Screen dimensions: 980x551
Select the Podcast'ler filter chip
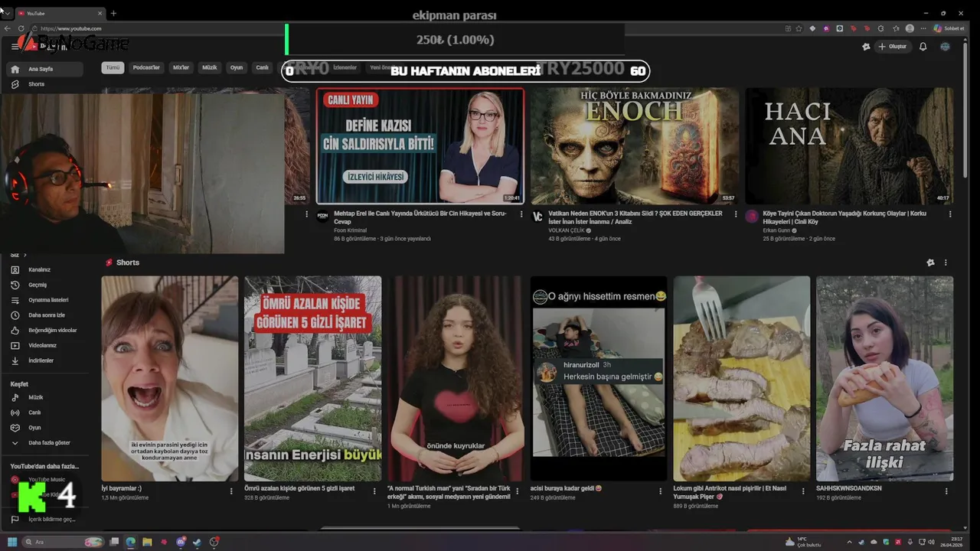click(x=146, y=67)
